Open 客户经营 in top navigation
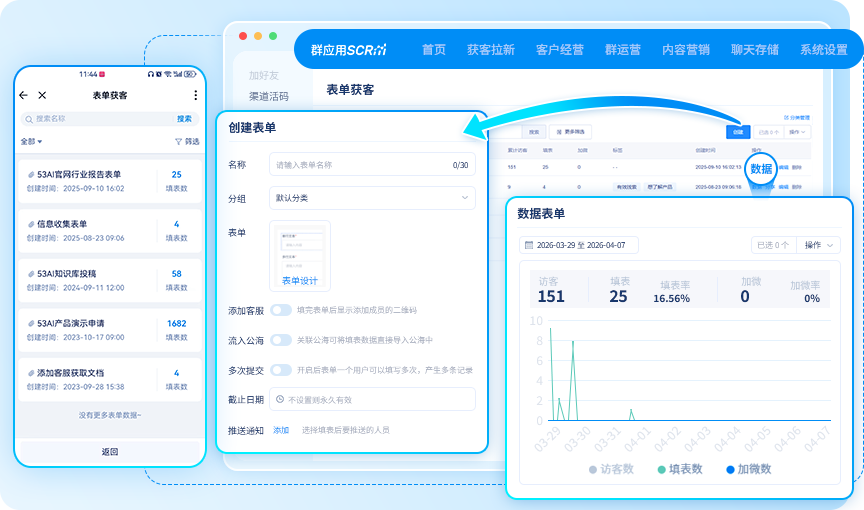Screen dimensions: 864x510 559,50
